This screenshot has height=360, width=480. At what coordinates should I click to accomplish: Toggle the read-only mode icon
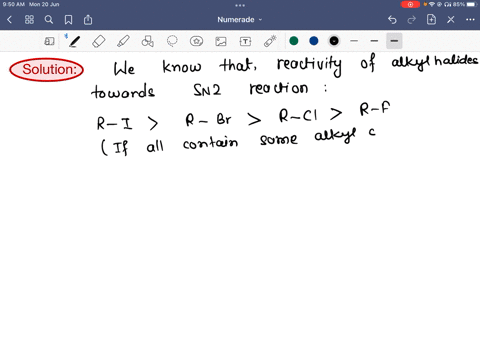49,41
